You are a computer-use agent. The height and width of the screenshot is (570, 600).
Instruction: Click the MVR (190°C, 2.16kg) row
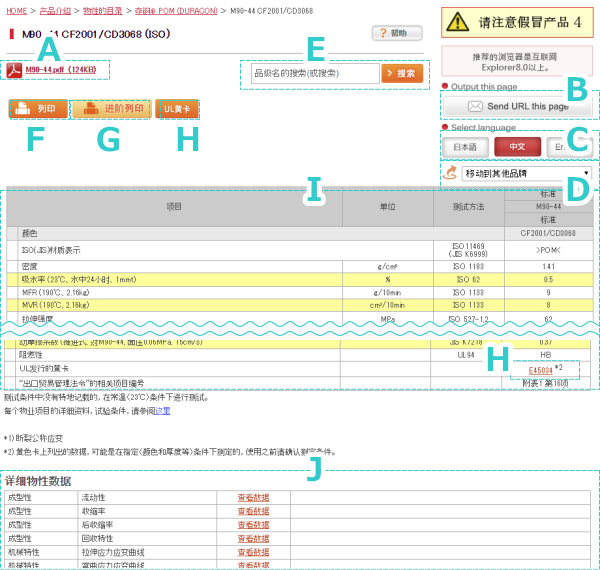[300, 305]
